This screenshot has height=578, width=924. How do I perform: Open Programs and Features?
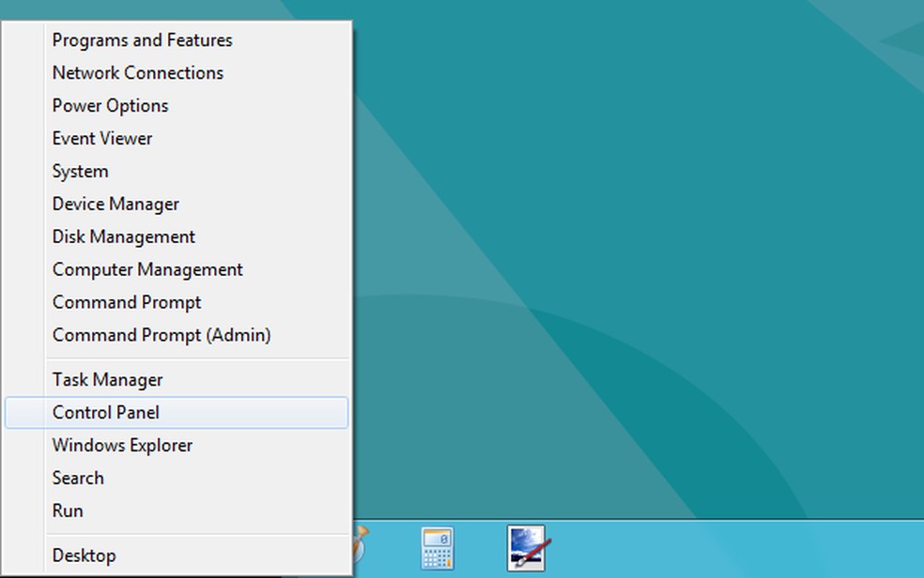pos(177,40)
